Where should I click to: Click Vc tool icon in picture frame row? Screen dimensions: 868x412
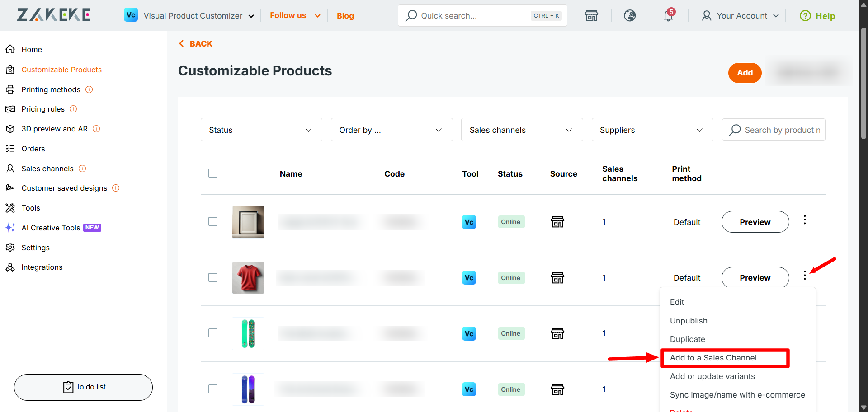469,222
